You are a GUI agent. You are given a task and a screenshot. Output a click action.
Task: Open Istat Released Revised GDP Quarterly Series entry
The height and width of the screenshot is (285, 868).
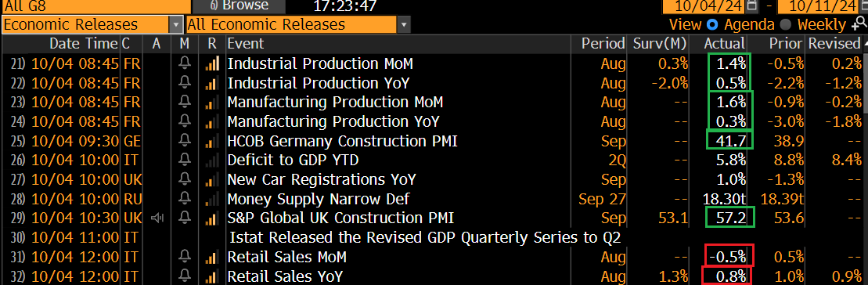tap(424, 238)
